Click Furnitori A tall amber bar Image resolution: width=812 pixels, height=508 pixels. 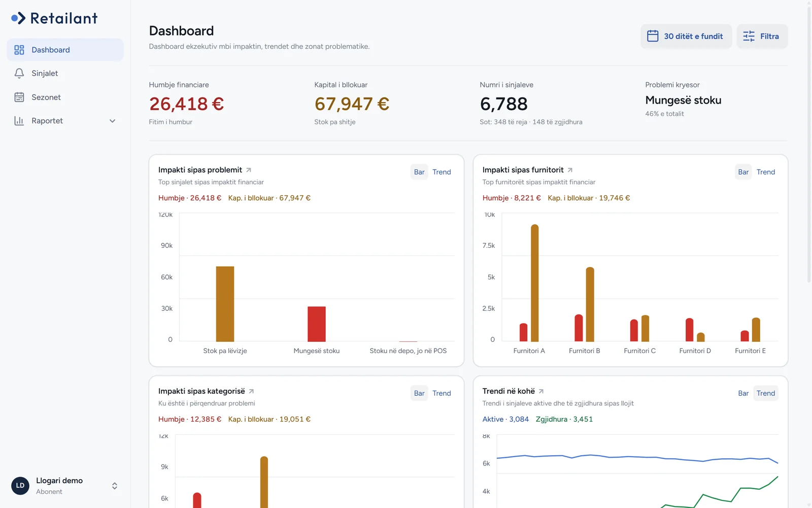click(535, 283)
